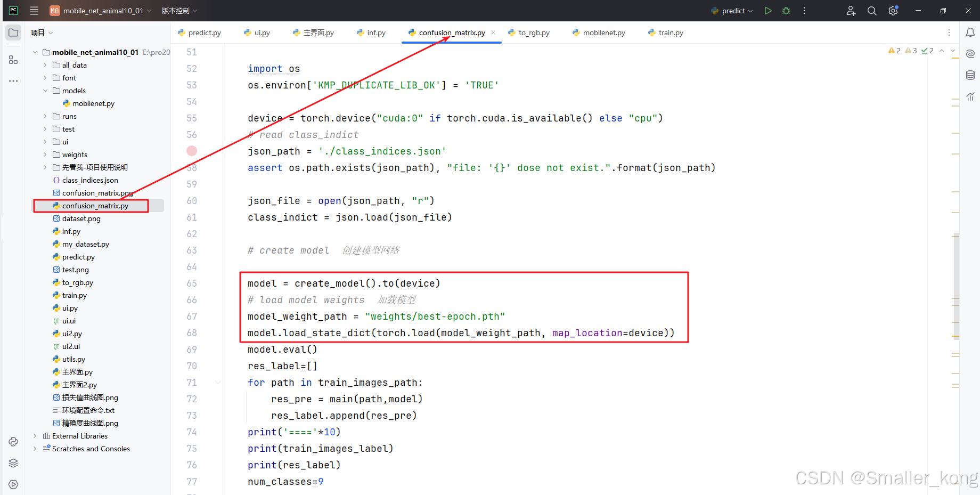Expand Scratches and Consoles node
980x495 pixels.
(35, 449)
